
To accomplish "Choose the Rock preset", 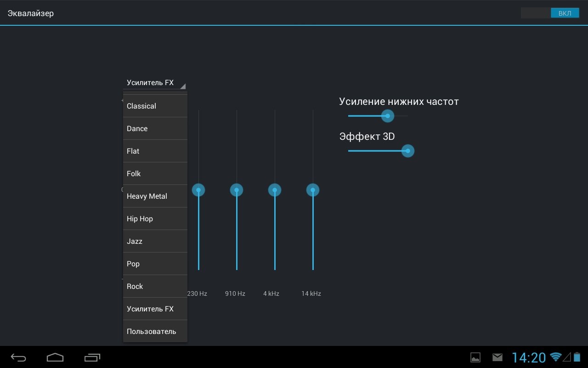I will click(x=155, y=286).
